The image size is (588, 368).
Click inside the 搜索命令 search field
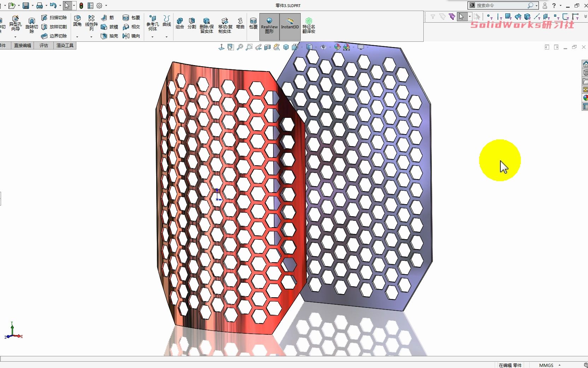(502, 5)
